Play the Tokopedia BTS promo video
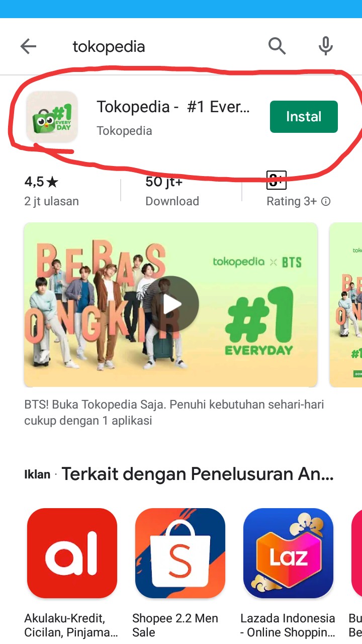This screenshot has height=644, width=362. pyautogui.click(x=172, y=304)
